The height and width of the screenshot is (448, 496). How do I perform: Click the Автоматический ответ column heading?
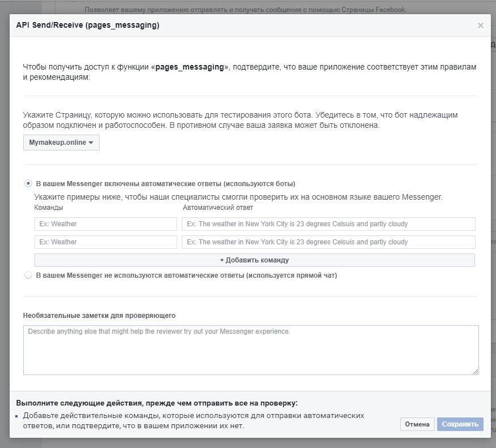click(x=217, y=208)
